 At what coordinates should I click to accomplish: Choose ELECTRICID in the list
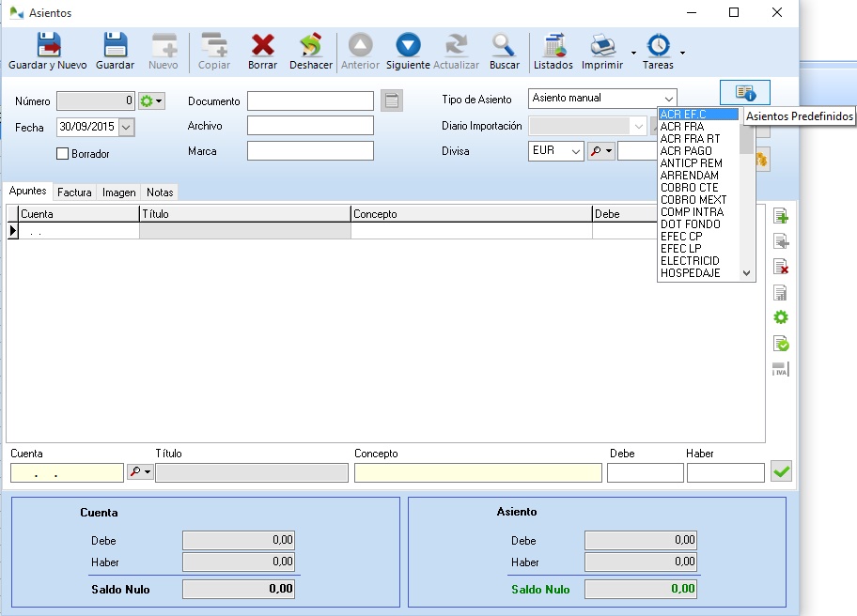(x=690, y=261)
